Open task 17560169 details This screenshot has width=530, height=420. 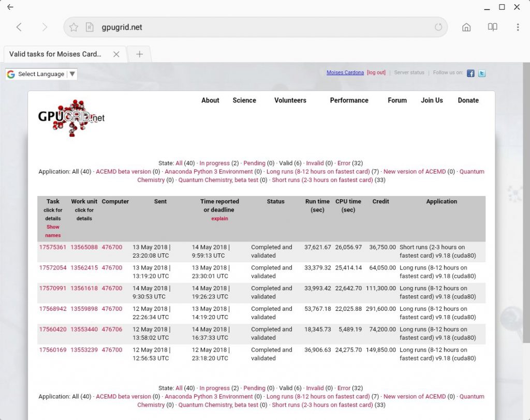click(x=53, y=350)
